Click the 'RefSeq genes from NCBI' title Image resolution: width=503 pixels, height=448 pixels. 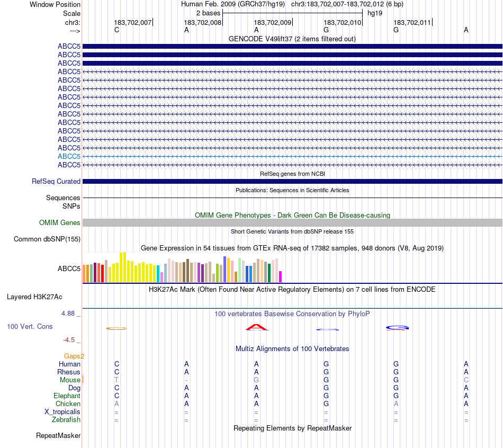(292, 174)
